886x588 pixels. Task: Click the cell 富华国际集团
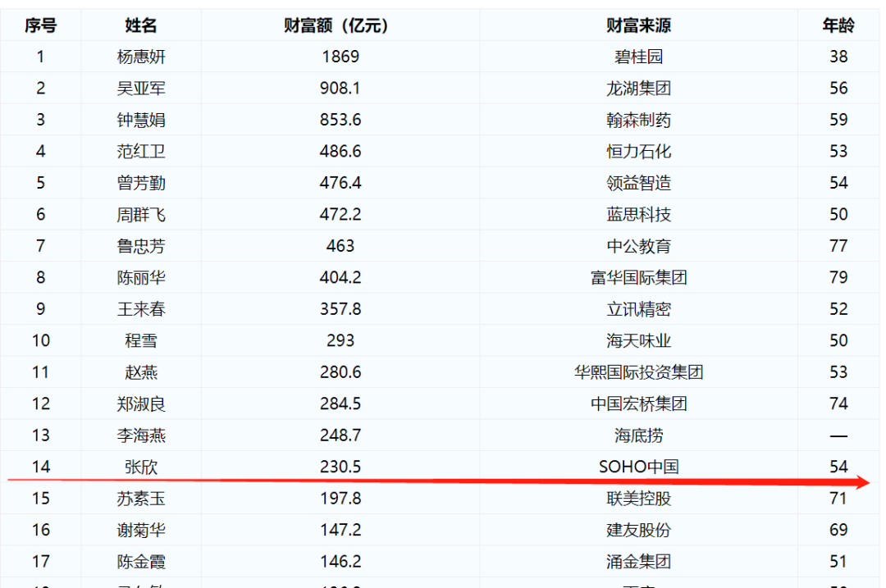point(638,277)
